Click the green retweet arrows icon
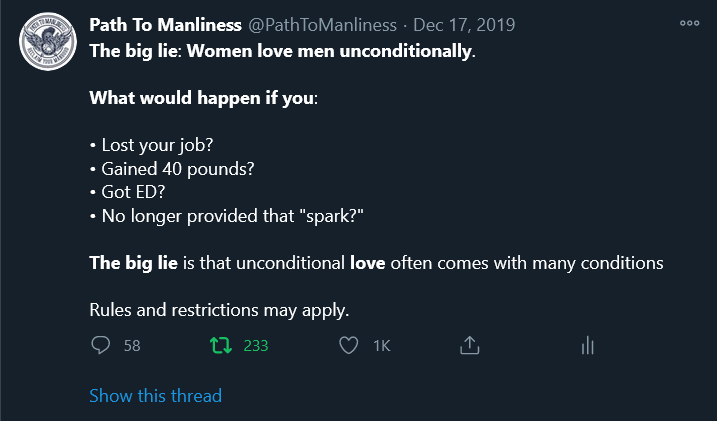717x421 pixels. pyautogui.click(x=221, y=346)
